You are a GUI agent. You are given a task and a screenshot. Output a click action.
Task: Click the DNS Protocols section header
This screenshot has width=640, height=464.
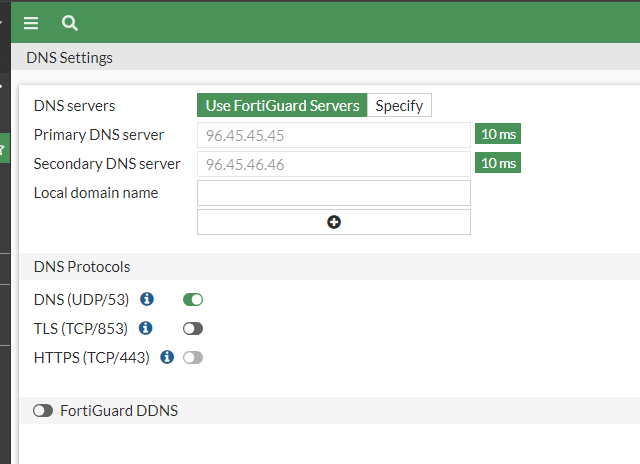point(82,267)
